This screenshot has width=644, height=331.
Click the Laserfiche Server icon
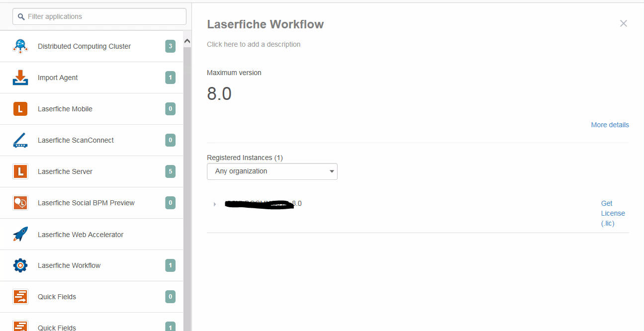[x=20, y=171]
